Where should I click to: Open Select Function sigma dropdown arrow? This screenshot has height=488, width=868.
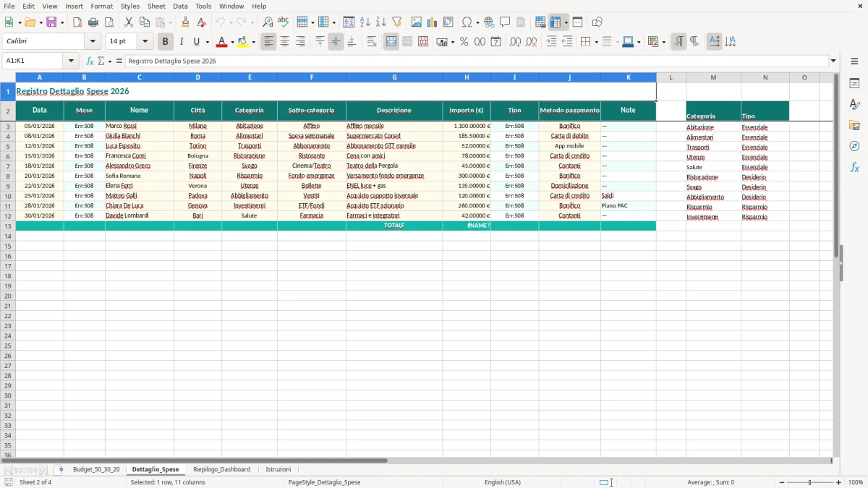[x=109, y=61]
